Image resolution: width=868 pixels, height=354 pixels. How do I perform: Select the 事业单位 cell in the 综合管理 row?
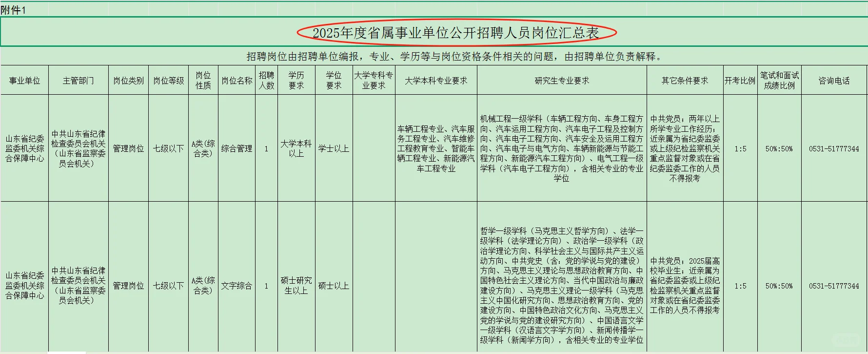tap(24, 148)
